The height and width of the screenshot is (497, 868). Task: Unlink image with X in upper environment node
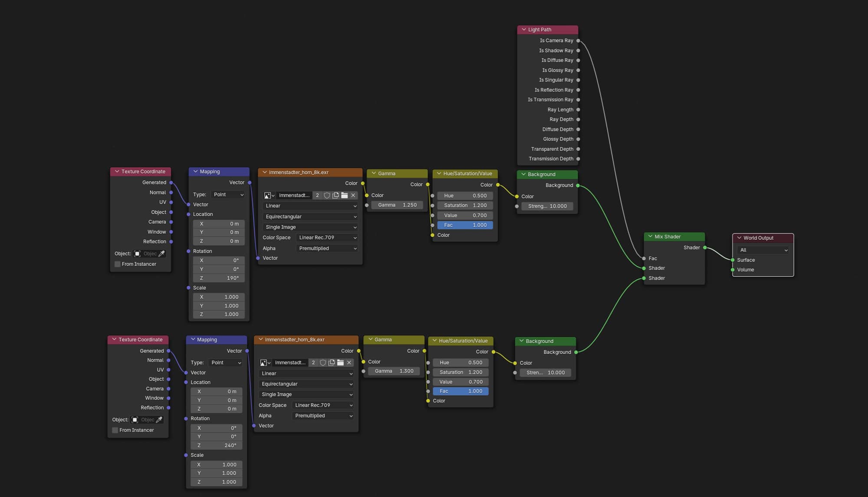353,196
